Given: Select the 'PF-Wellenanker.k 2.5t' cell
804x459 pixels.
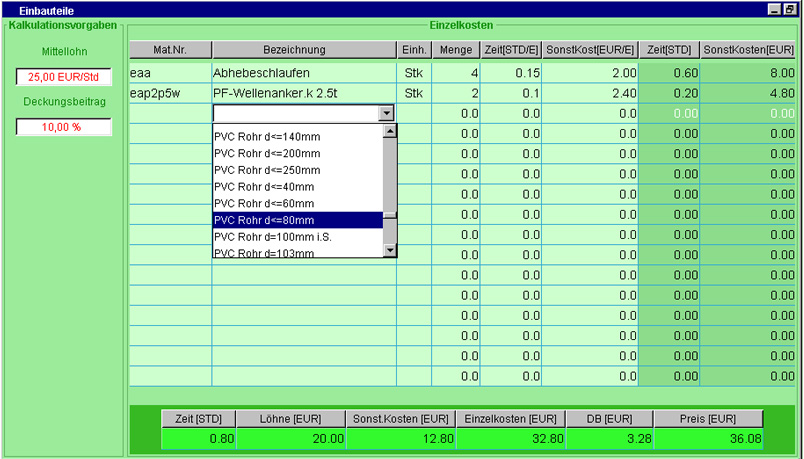Looking at the screenshot, I should click(304, 93).
